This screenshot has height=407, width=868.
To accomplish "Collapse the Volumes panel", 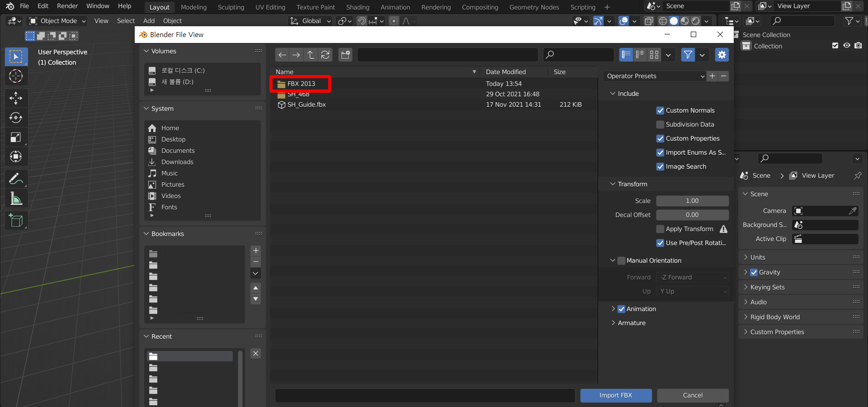I will coord(146,51).
